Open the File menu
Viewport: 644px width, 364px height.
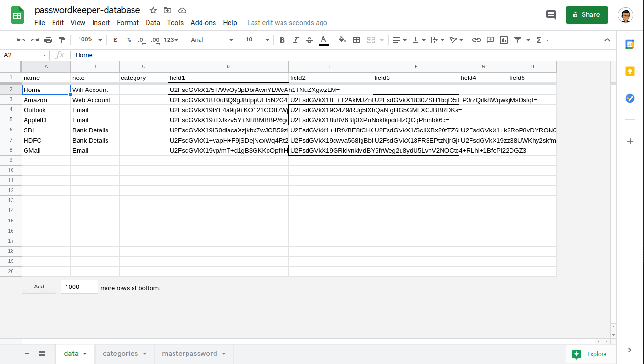pyautogui.click(x=40, y=23)
